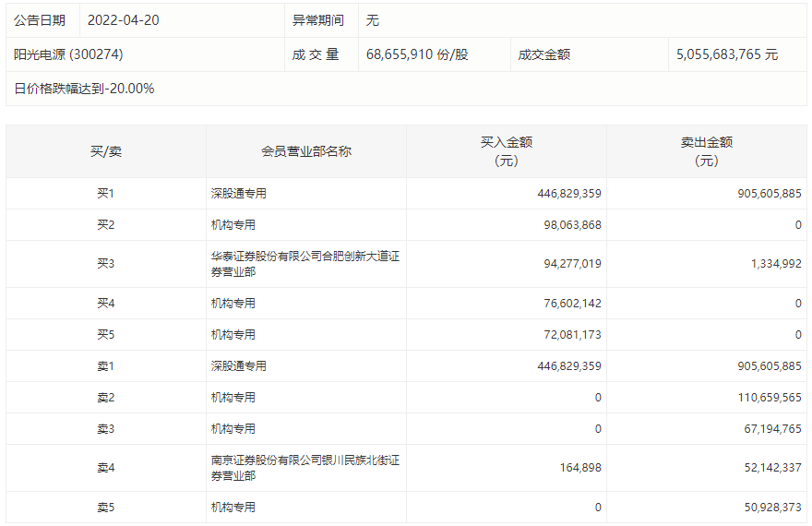Click the 买/卖 column header
This screenshot has width=812, height=526.
106,151
